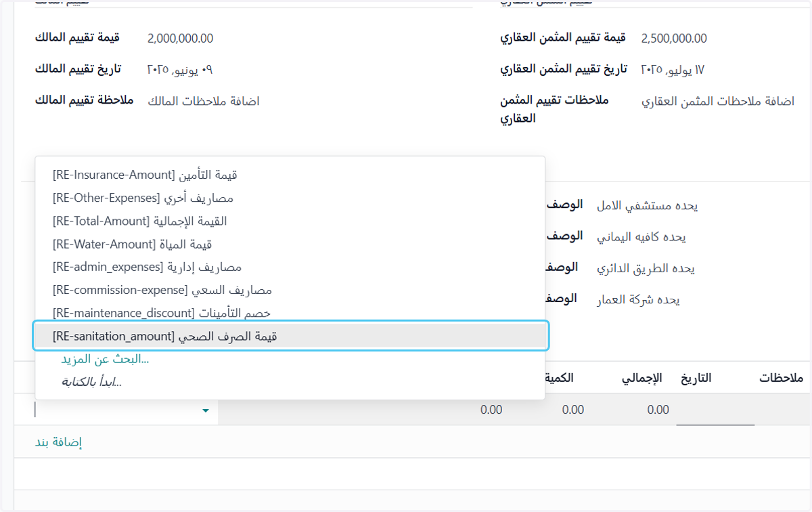Click يحده شركة العمار description
This screenshot has height=512, width=812.
click(638, 299)
